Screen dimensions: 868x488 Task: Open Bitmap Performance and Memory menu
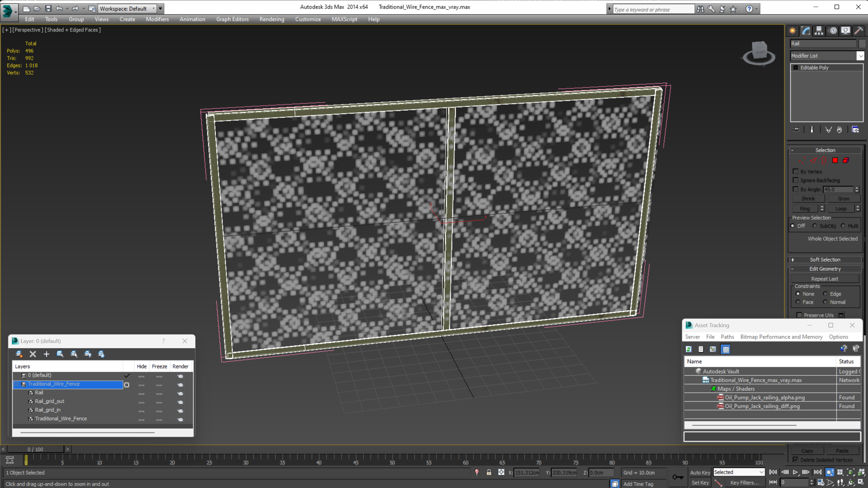pos(781,337)
